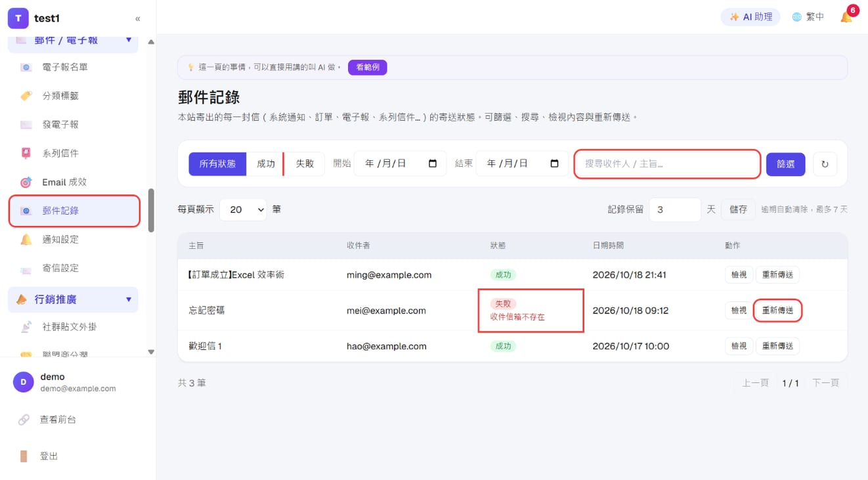Click the 看範例 button
Image resolution: width=868 pixels, height=480 pixels.
point(367,67)
